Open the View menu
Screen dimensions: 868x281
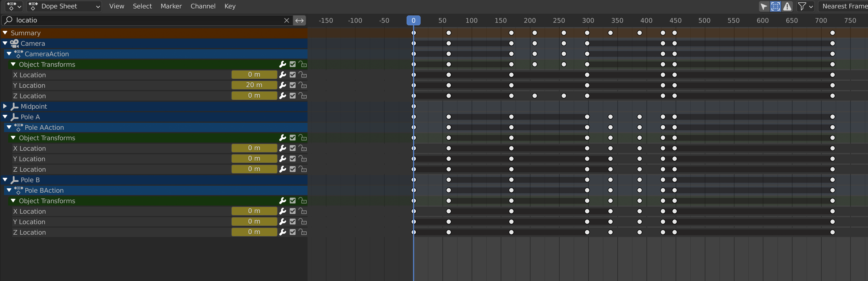117,6
